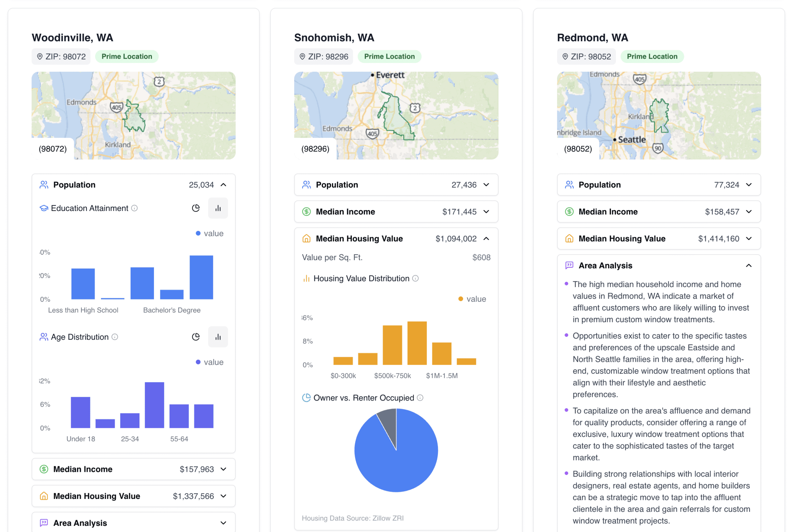Click Value per Sq. Ft. $608 amount

pyautogui.click(x=481, y=257)
